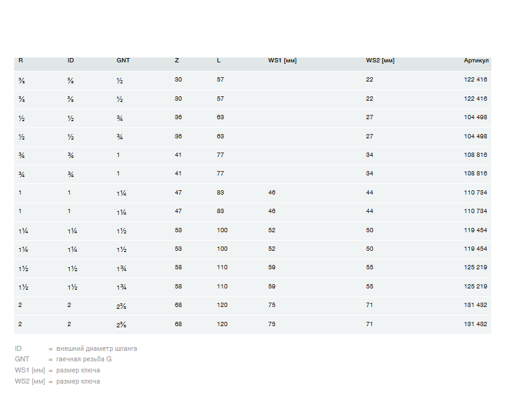The height and width of the screenshot is (420, 508).
Task: Click the WS2 [мм] column header
Action: coord(380,61)
